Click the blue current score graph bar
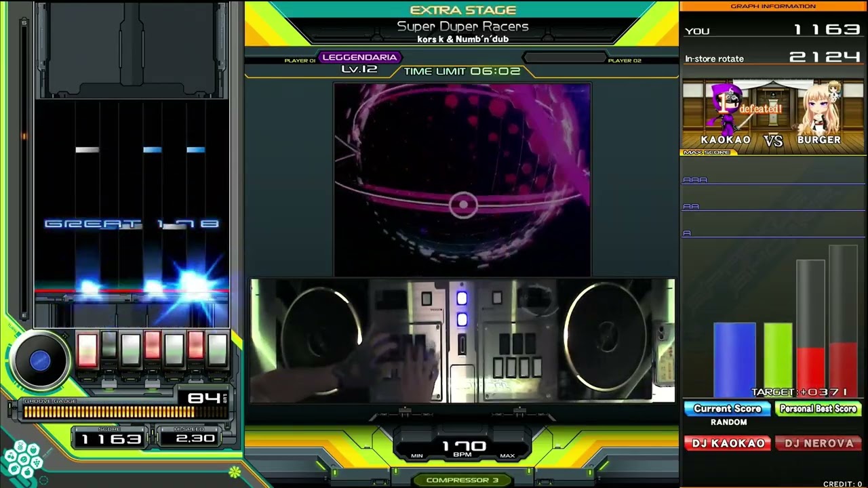868x488 pixels. pos(734,360)
